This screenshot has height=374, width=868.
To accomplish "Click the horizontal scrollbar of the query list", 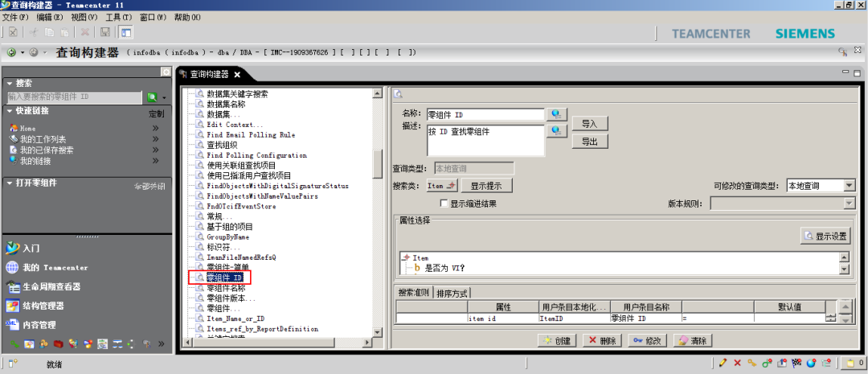I will (x=277, y=342).
